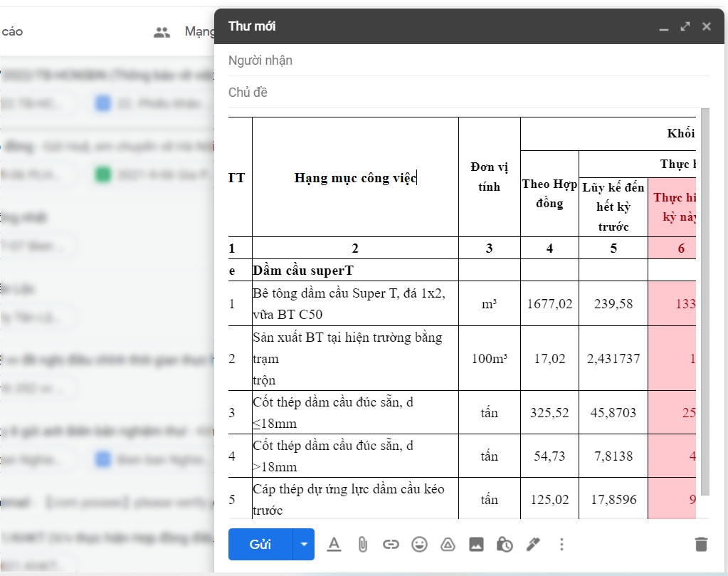Toggle confidential mode lock-clock icon
Image resolution: width=728 pixels, height=576 pixels.
point(505,544)
